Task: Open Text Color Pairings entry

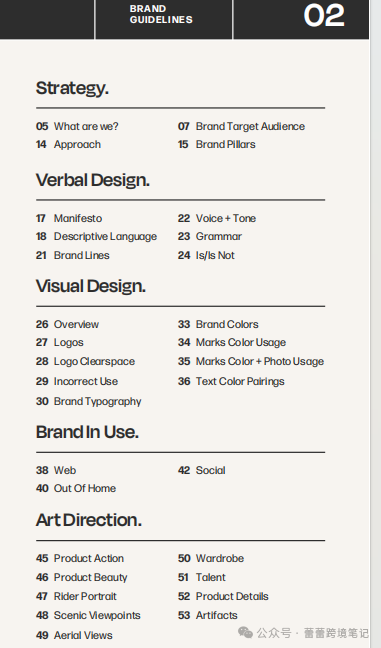Action: click(x=231, y=381)
